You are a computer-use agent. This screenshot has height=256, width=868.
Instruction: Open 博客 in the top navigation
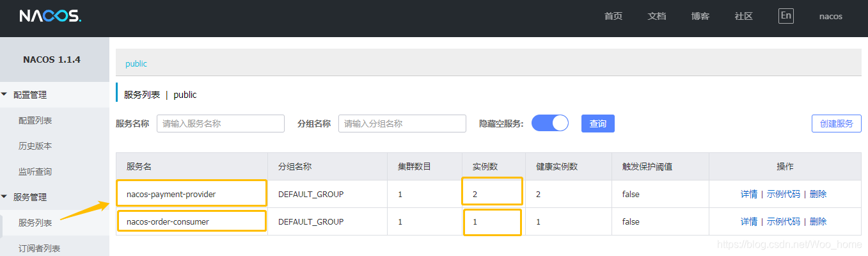tap(700, 17)
